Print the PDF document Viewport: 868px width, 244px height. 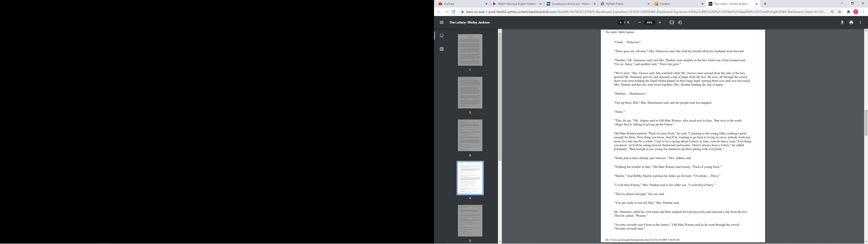(851, 23)
